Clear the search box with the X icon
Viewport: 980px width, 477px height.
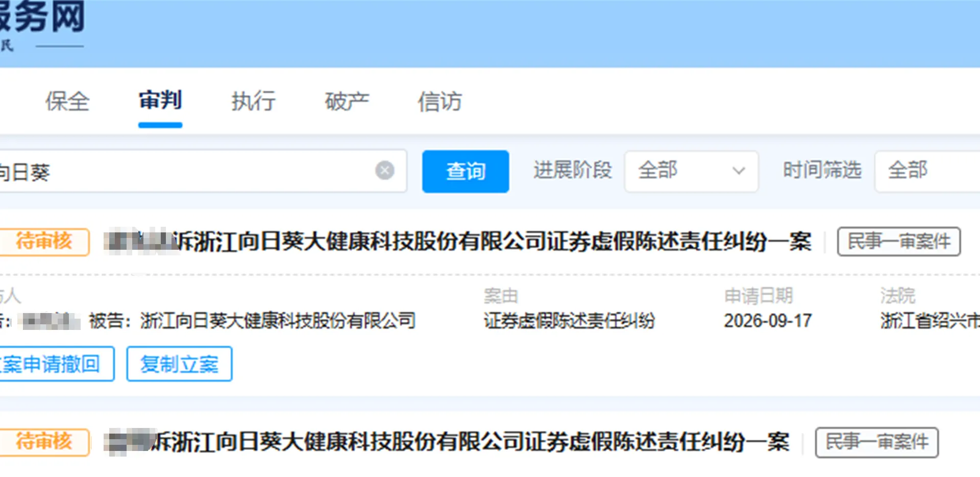click(385, 170)
